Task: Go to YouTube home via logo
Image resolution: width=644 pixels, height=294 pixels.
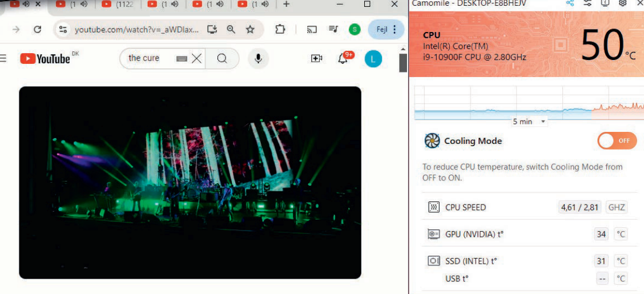Action: pos(45,58)
